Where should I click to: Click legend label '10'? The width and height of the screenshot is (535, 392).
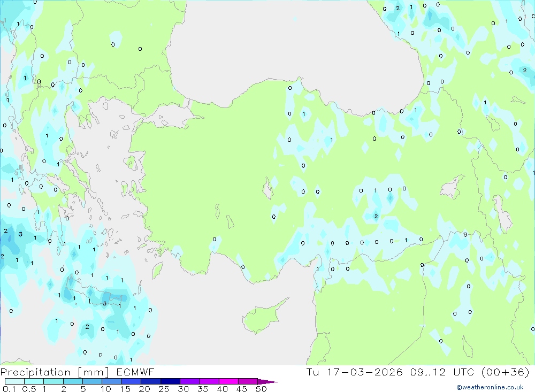106,389
